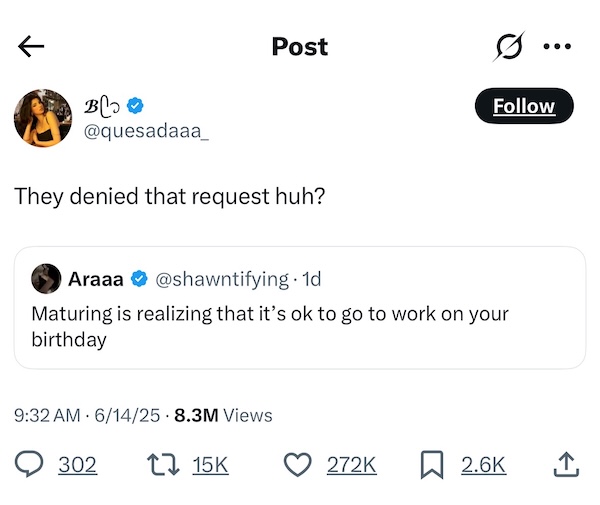Viewport: 600px width, 505px height.
Task: Follow the @quesadaaa_ account
Action: 523,106
